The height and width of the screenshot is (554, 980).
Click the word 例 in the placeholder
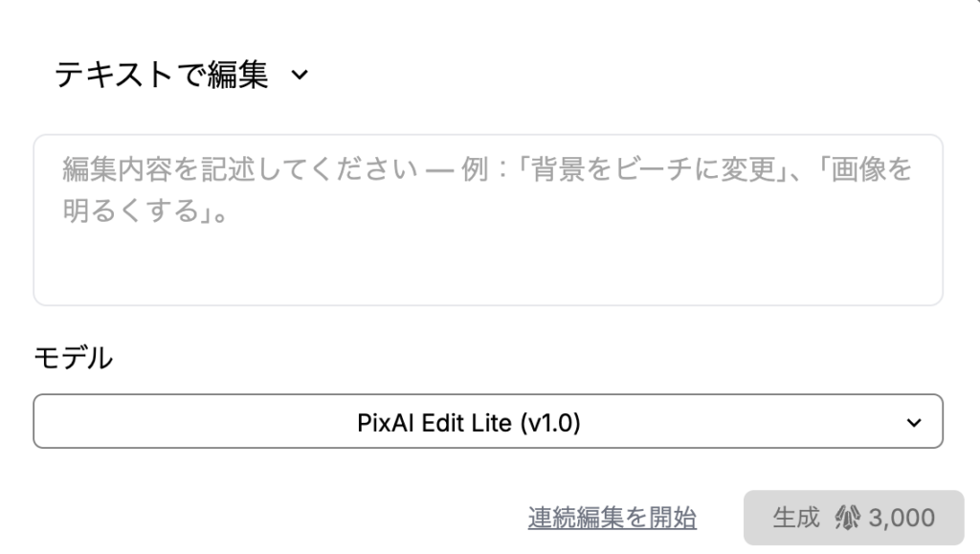[x=465, y=172]
